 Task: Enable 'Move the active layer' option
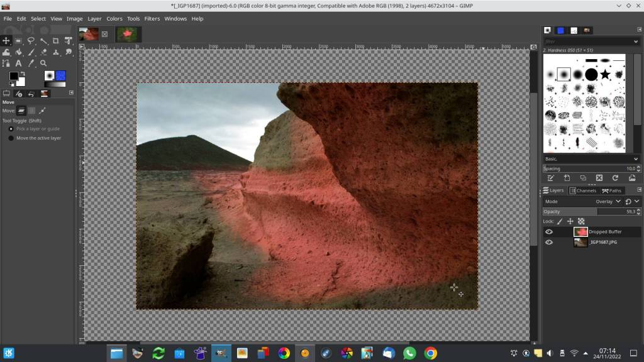[x=11, y=138]
